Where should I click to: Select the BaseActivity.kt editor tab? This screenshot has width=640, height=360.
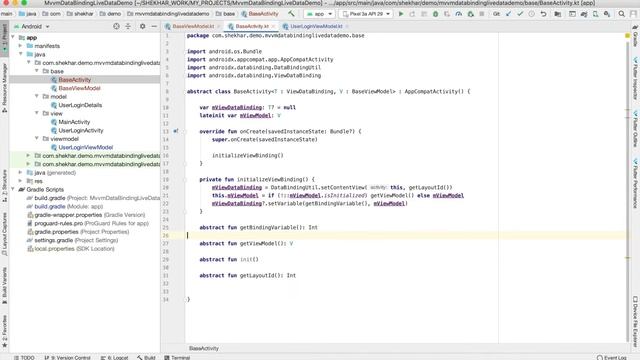252,26
